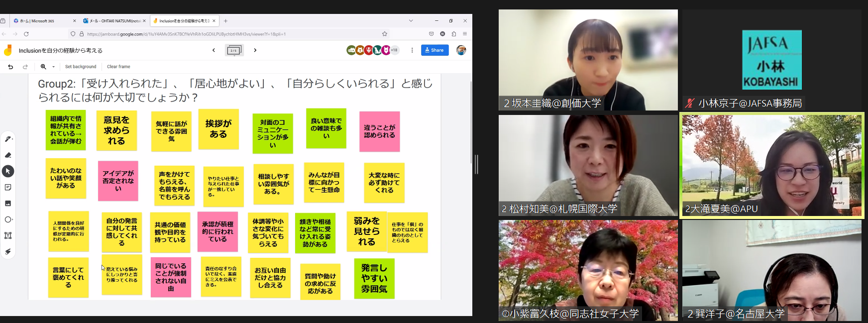Screen dimensions: 868x323
Task: Choose the Text box tool
Action: [x=8, y=235]
